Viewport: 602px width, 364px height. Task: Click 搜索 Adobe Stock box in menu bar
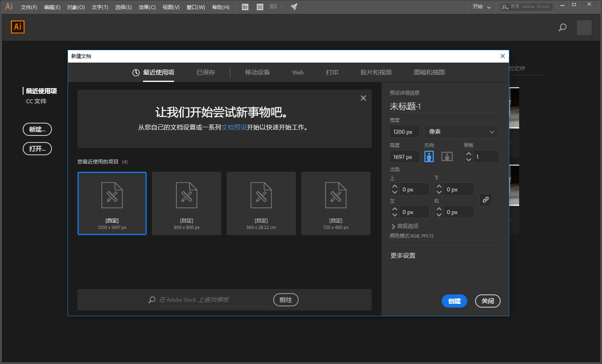[526, 7]
